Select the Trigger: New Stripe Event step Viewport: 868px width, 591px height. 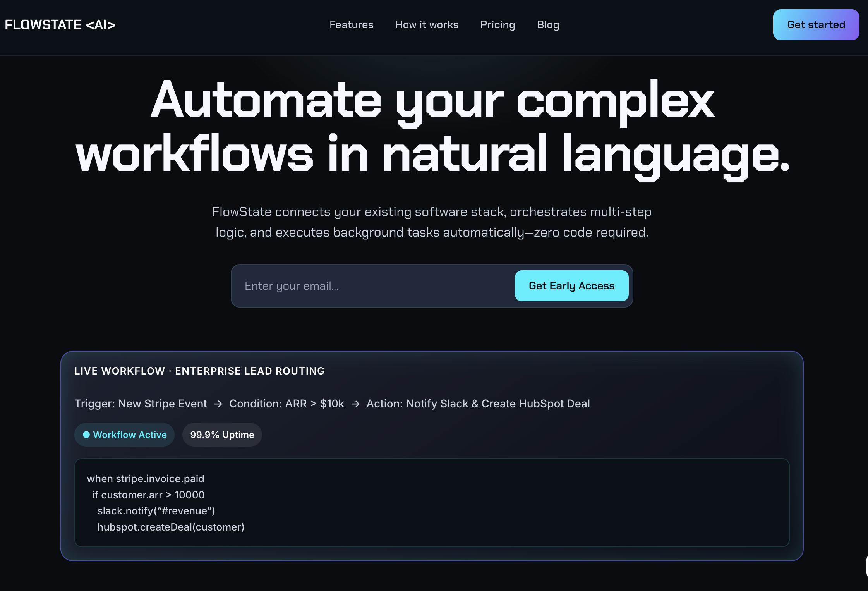141,404
